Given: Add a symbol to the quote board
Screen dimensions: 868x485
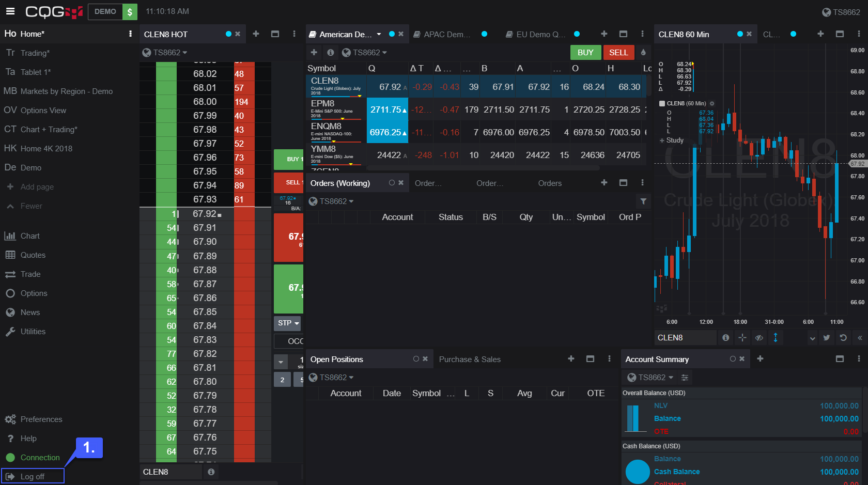Looking at the screenshot, I should [314, 52].
